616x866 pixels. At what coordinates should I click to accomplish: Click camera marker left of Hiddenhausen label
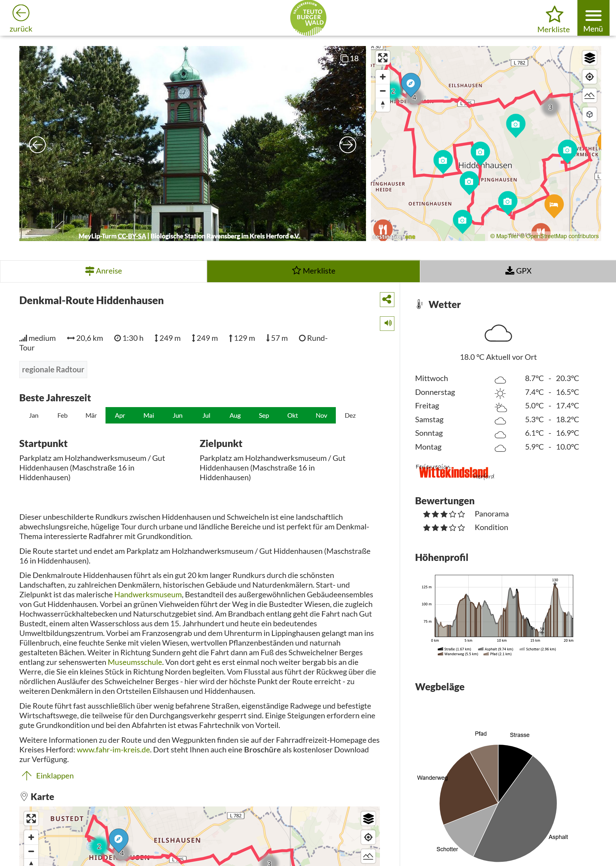coord(443,161)
